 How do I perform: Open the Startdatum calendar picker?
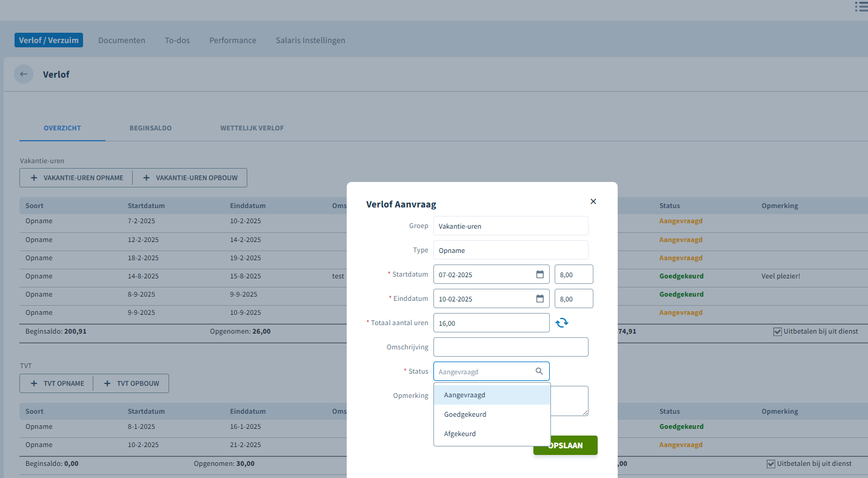540,274
